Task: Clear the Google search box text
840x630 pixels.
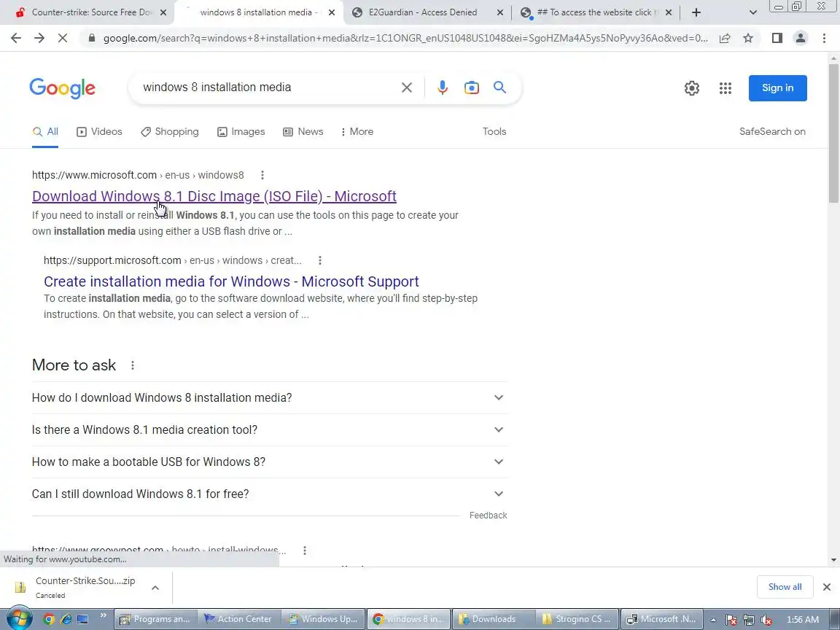Action: (407, 87)
